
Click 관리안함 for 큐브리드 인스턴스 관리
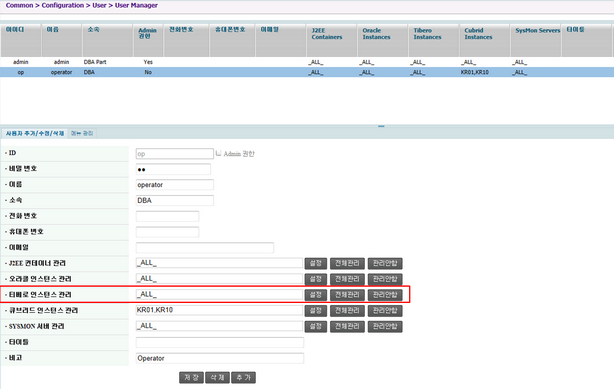point(385,311)
